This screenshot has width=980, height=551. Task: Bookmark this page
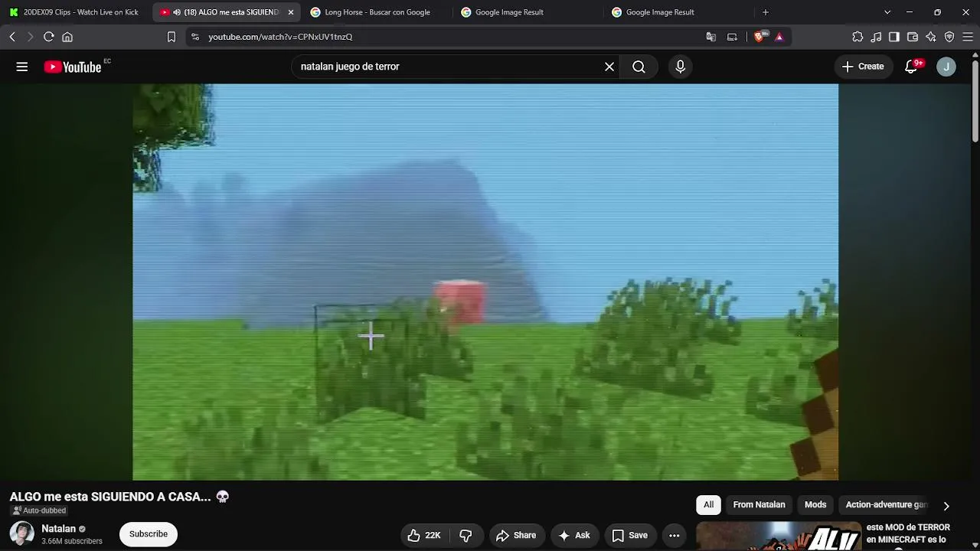pyautogui.click(x=171, y=37)
